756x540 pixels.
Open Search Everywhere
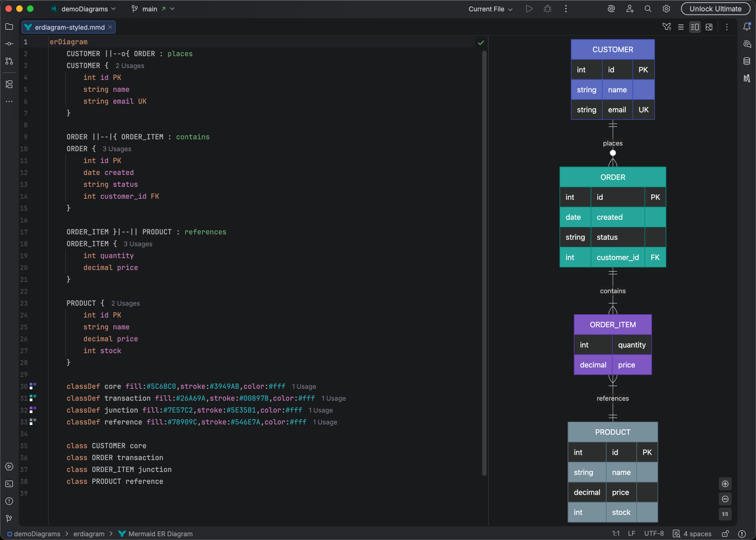point(648,9)
